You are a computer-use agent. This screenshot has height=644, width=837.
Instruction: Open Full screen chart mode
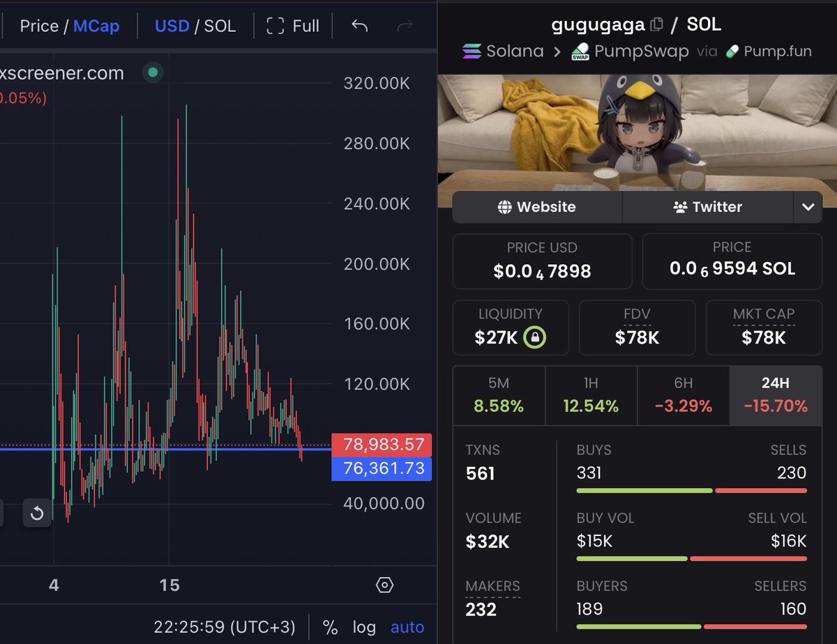[x=293, y=26]
